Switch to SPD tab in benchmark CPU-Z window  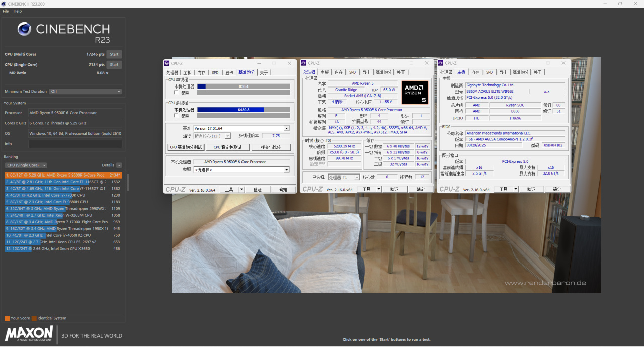coord(215,73)
